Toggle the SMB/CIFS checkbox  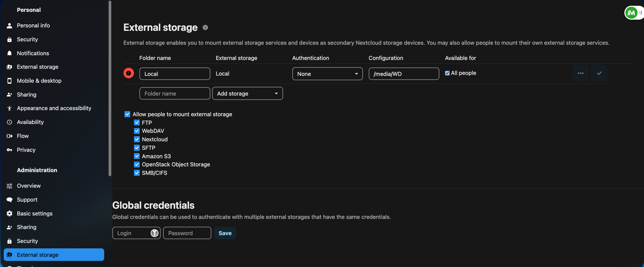point(137,173)
